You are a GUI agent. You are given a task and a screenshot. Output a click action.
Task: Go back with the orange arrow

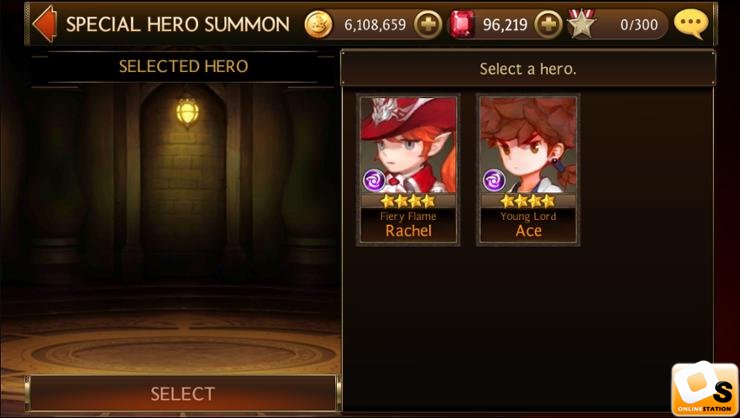point(45,24)
